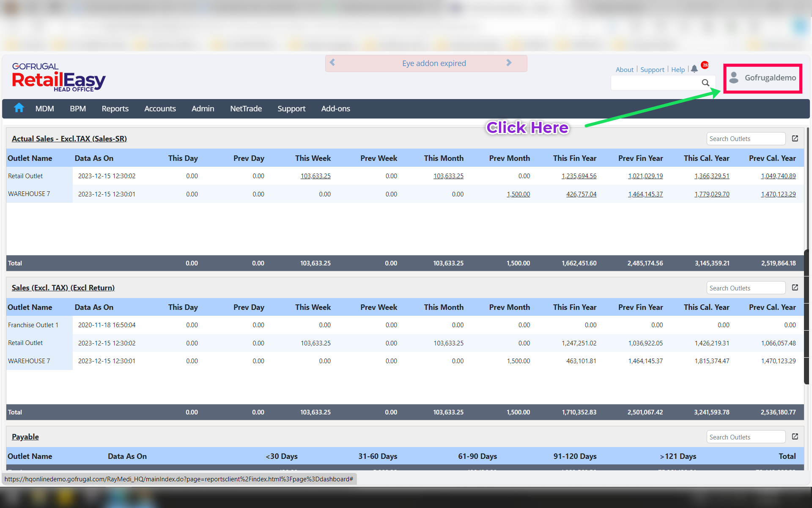Expand the Add-ons menu
Viewport: 812px width, 508px height.
tap(335, 108)
